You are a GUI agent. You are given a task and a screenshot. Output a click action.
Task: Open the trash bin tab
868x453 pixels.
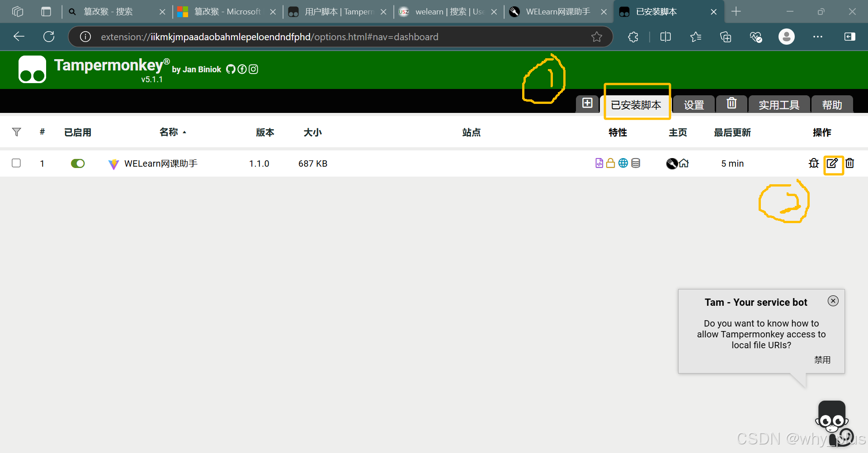click(x=731, y=104)
